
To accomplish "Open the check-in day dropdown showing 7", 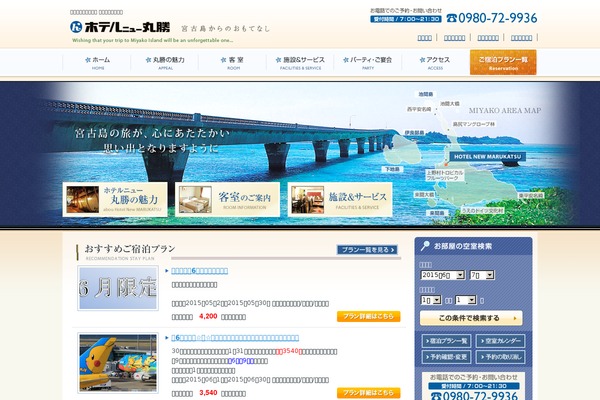I will pos(482,275).
